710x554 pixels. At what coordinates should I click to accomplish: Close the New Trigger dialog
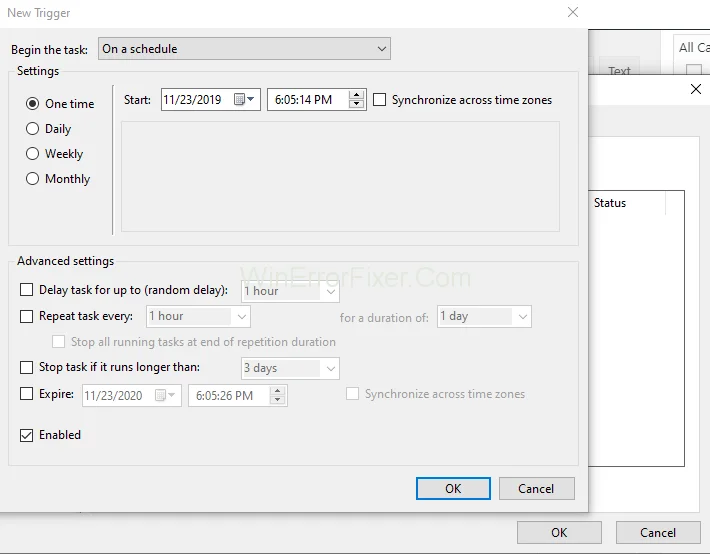click(x=573, y=13)
